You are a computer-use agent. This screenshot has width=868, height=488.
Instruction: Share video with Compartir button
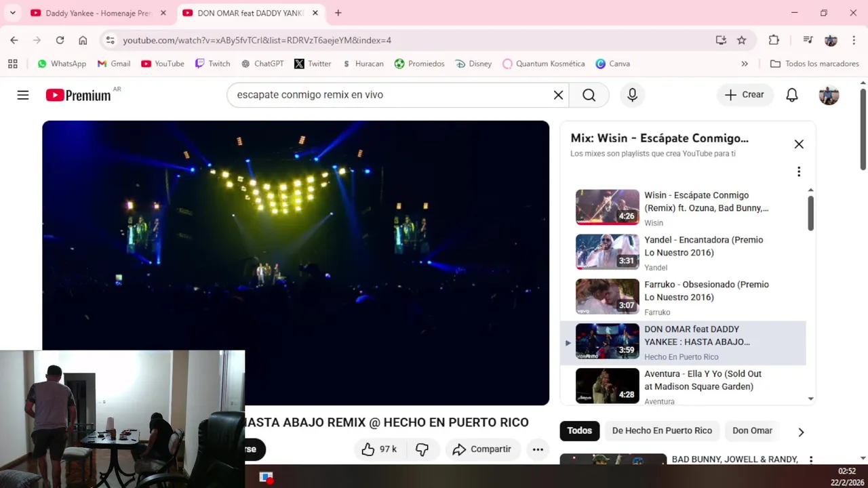482,449
